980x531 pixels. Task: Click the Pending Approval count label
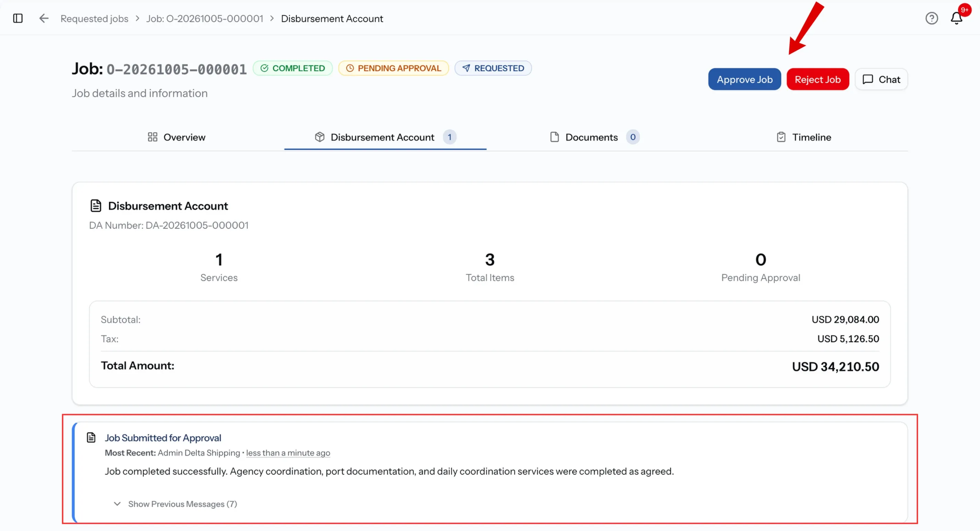click(761, 278)
